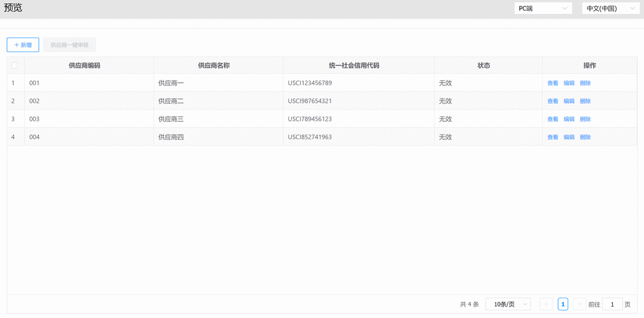Edit the 供应商二 row

click(x=569, y=101)
